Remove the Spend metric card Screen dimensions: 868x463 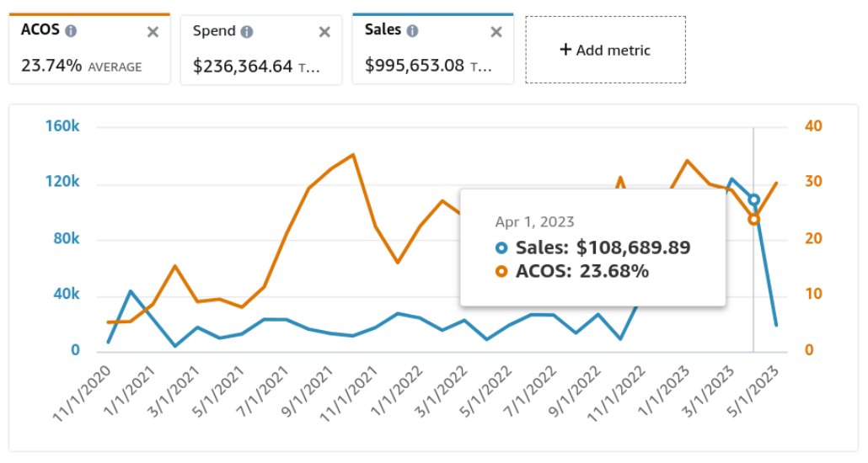click(x=324, y=32)
